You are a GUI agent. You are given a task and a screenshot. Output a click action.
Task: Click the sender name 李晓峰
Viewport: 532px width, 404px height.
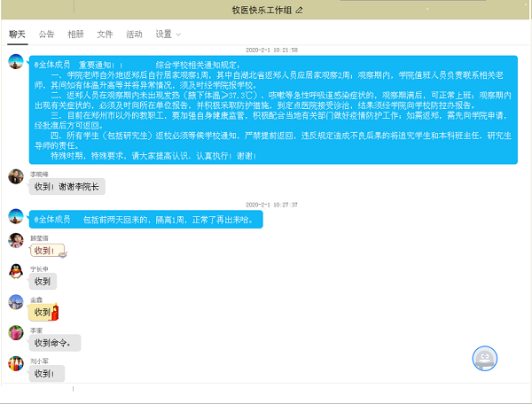40,175
